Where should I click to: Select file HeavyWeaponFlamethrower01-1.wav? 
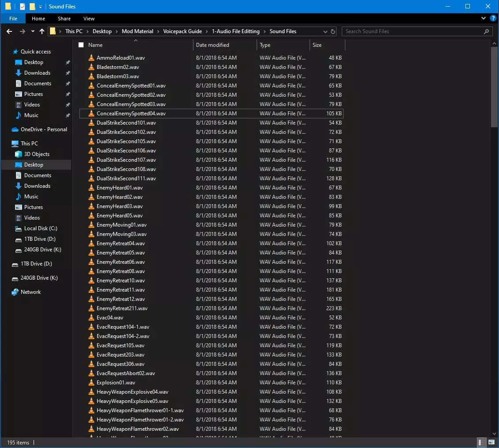pos(211,410)
